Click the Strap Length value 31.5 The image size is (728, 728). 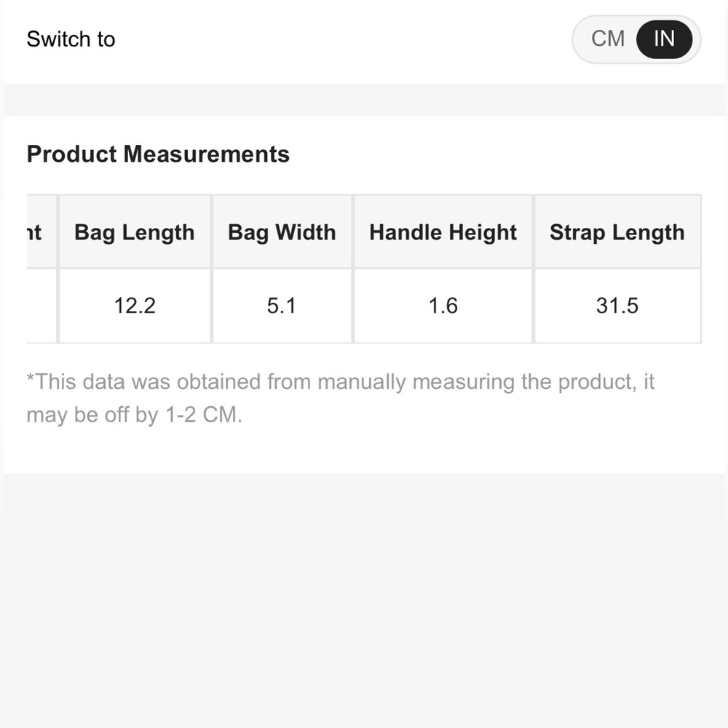pos(617,306)
